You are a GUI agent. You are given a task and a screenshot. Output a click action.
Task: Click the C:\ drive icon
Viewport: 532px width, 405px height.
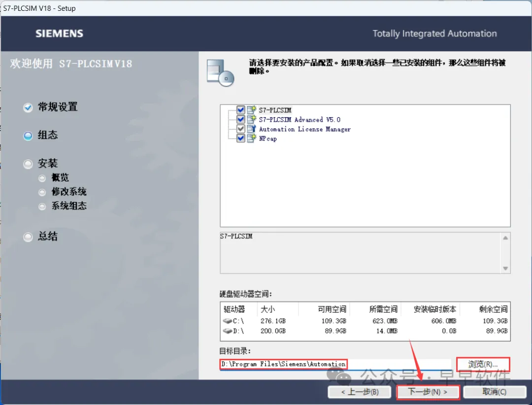coord(227,321)
